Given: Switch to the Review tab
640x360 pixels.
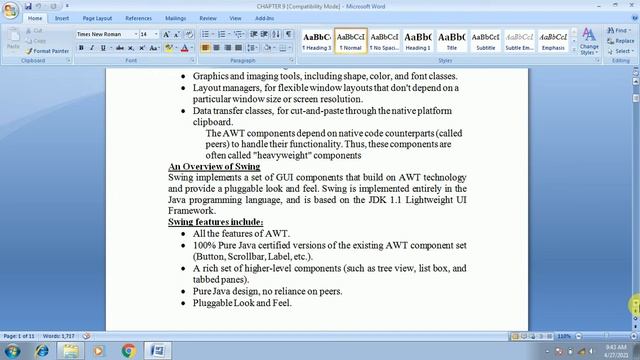Looking at the screenshot, I should click(208, 18).
